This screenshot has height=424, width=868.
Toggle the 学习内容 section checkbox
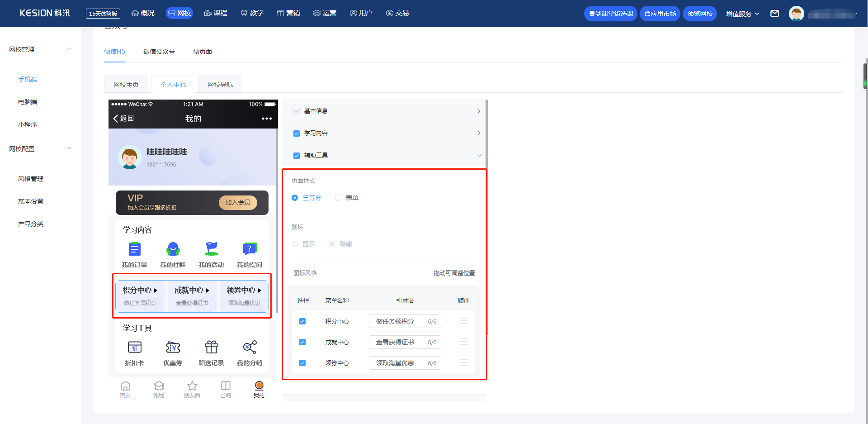297,133
